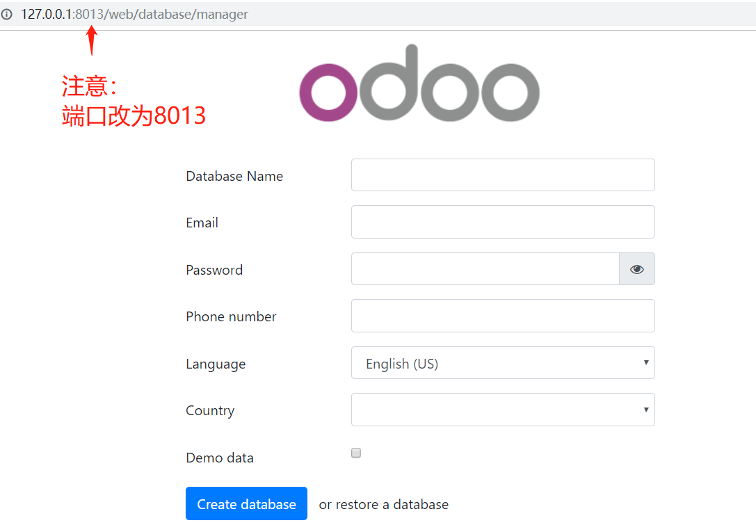Enable the Demo data checkbox
Viewport: 756px width, 532px height.
click(356, 453)
